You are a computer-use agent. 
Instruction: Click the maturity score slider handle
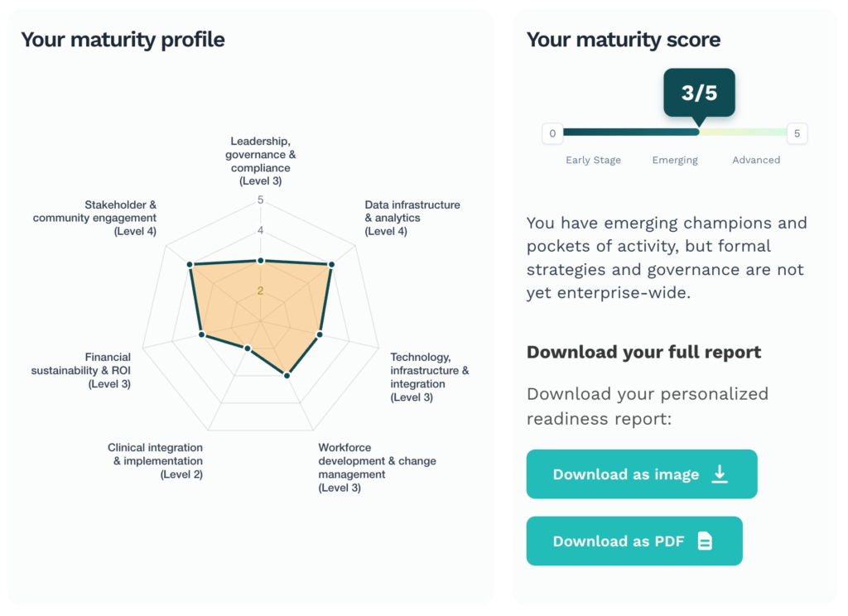click(698, 132)
